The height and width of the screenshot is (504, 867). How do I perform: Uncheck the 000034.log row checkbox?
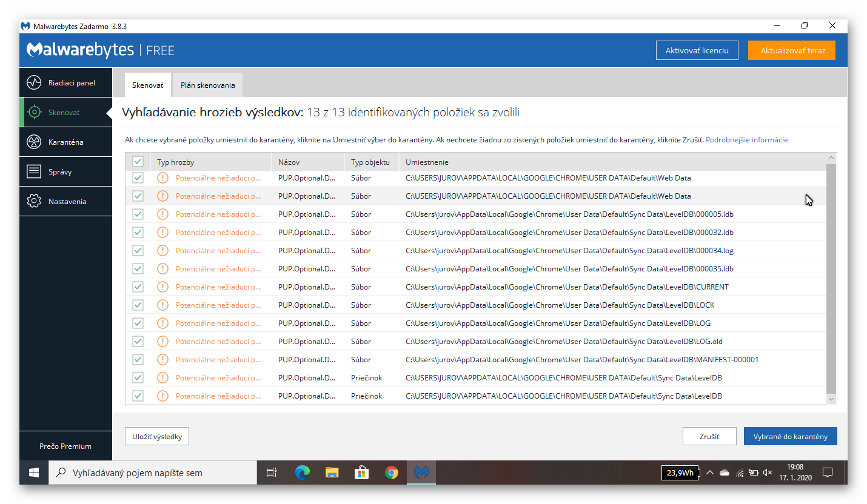coord(138,250)
